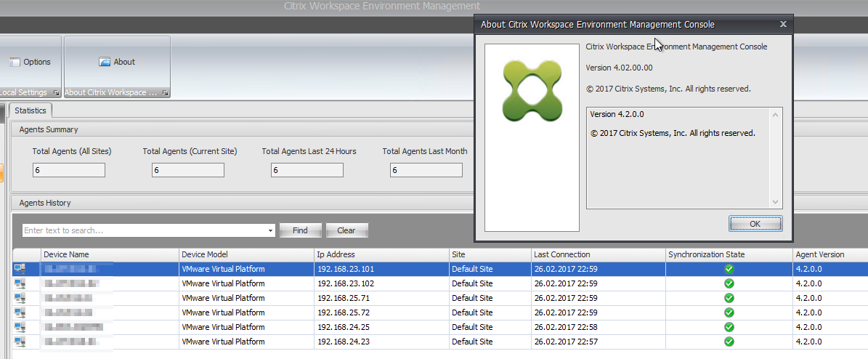Select IP address cell 192.168.24.23
Screen dimensions: 868x359
[382, 342]
